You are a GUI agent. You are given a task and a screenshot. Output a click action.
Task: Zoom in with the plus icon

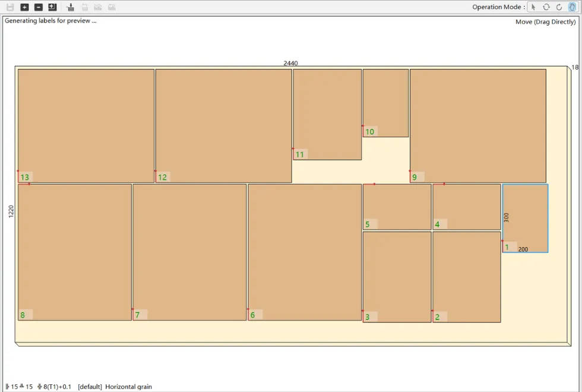(24, 7)
